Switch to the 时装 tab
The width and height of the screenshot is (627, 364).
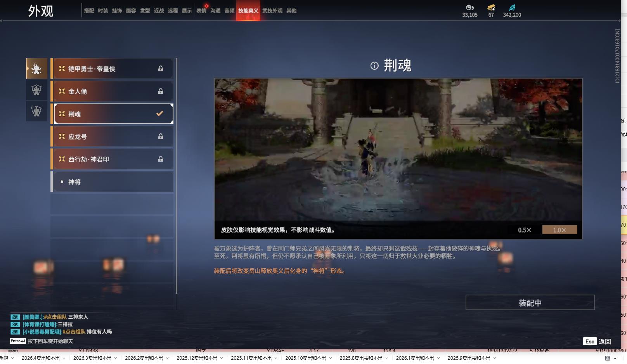pos(102,10)
